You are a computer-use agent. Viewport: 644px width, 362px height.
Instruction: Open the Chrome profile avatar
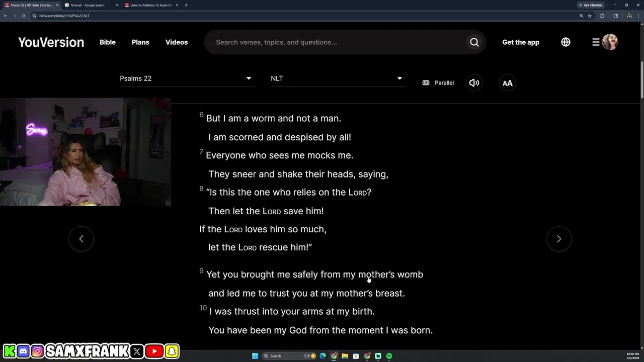[629, 16]
